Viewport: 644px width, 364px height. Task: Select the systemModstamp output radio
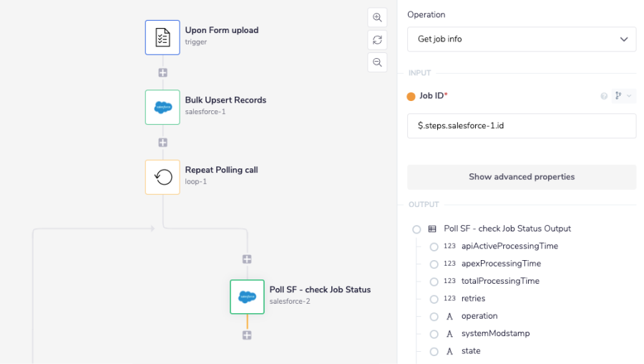pos(434,335)
